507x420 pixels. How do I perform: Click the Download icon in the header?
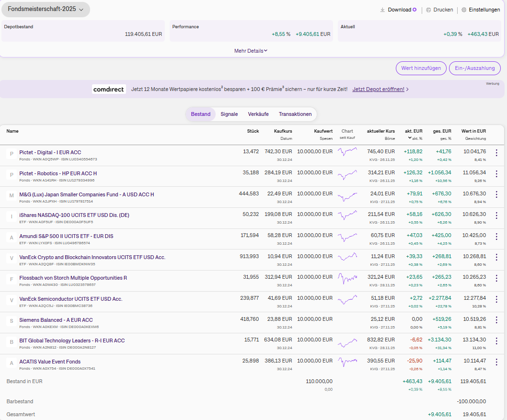pos(382,10)
